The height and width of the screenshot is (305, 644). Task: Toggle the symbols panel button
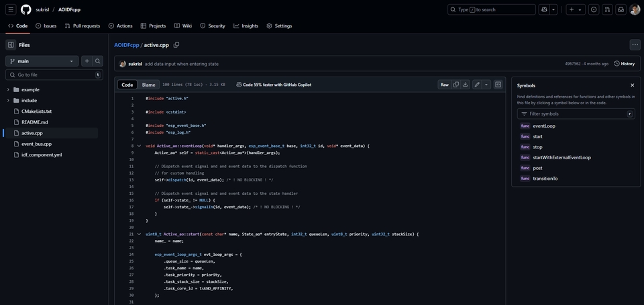pos(498,85)
